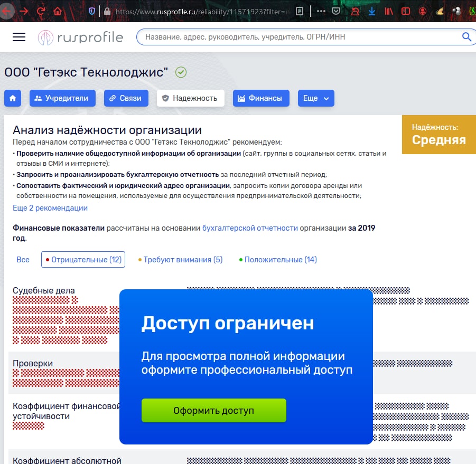The width and height of the screenshot is (476, 464).
Task: Go back using the browser back arrow
Action: 6,12
